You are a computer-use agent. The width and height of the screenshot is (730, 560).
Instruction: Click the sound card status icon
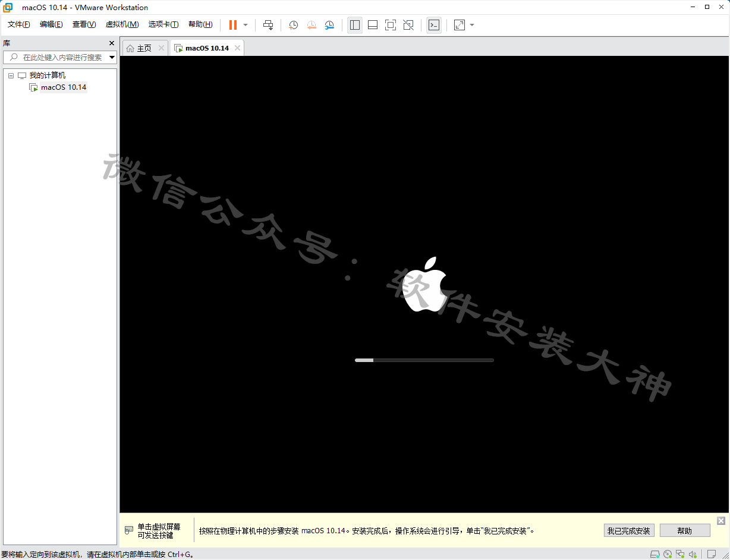click(692, 554)
